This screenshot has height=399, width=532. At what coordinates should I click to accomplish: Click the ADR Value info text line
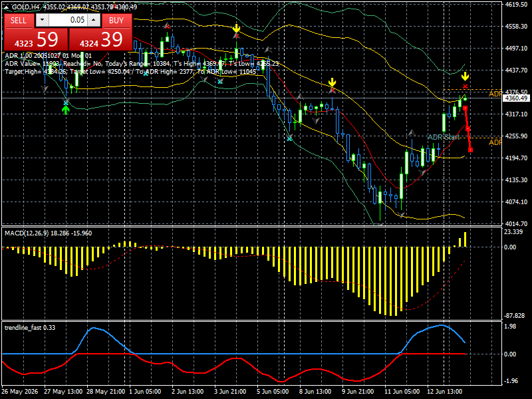(x=142, y=63)
